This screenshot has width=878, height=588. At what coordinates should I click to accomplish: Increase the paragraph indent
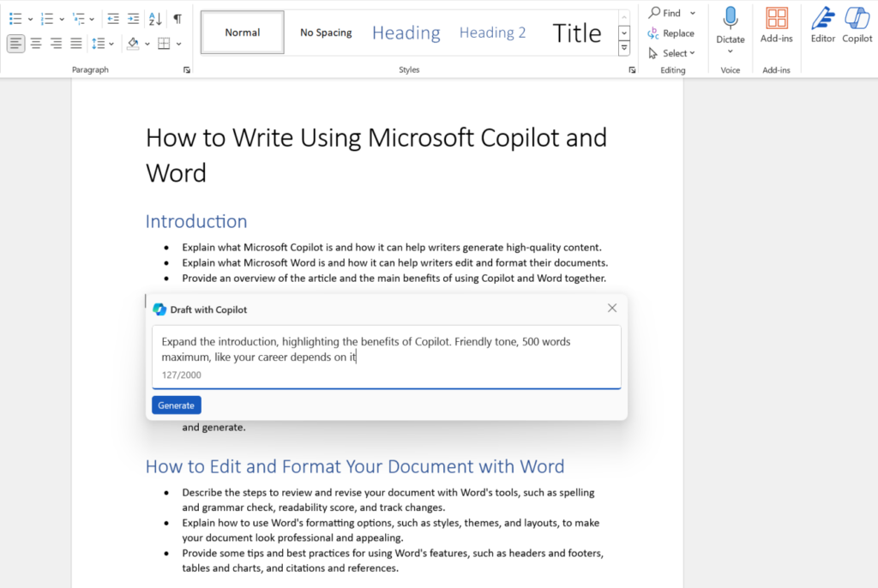pos(133,18)
